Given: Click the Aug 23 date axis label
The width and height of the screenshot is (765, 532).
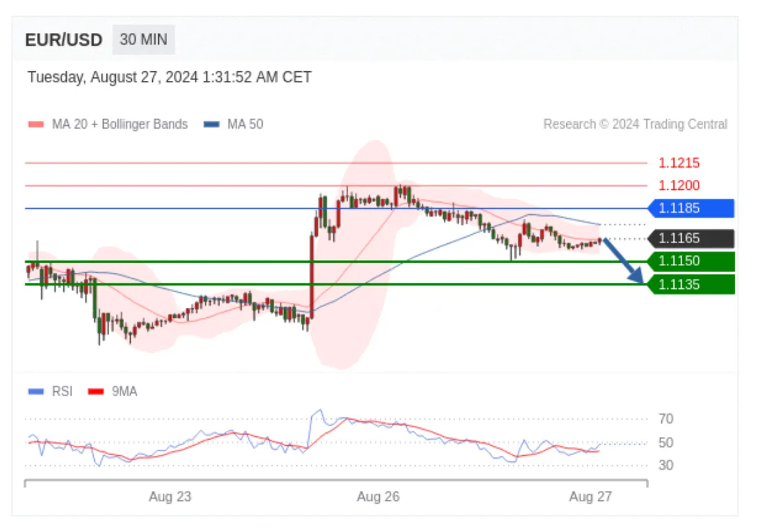Looking at the screenshot, I should tap(170, 497).
